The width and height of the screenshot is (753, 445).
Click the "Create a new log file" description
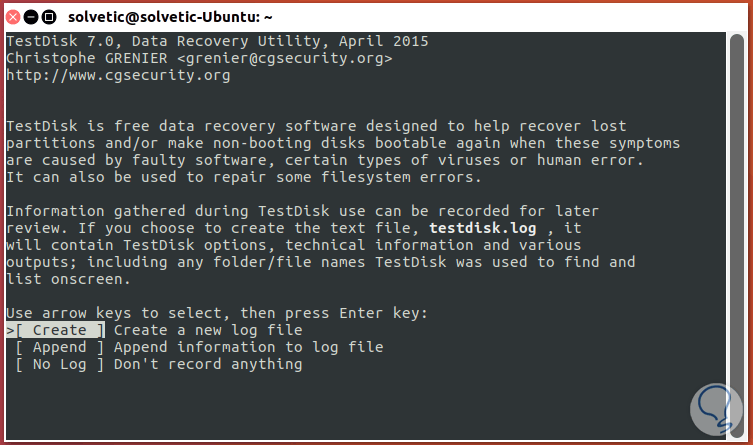[x=208, y=330]
